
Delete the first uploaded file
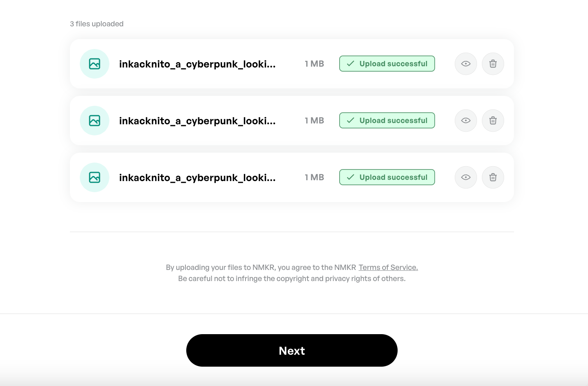tap(493, 64)
